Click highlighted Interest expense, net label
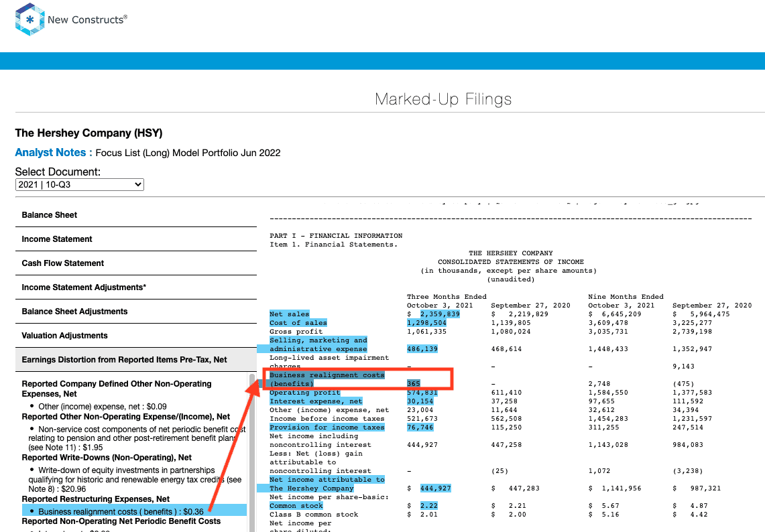The image size is (765, 532). pyautogui.click(x=316, y=401)
